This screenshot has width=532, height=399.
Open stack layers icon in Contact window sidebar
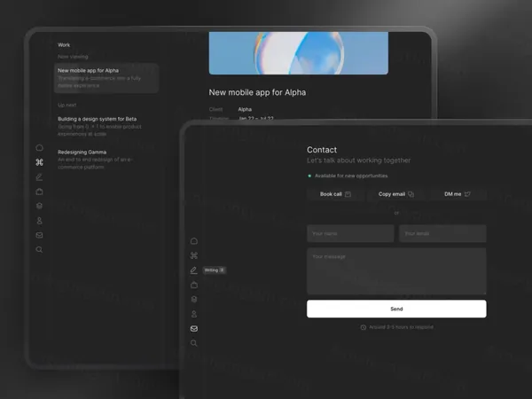(x=194, y=300)
